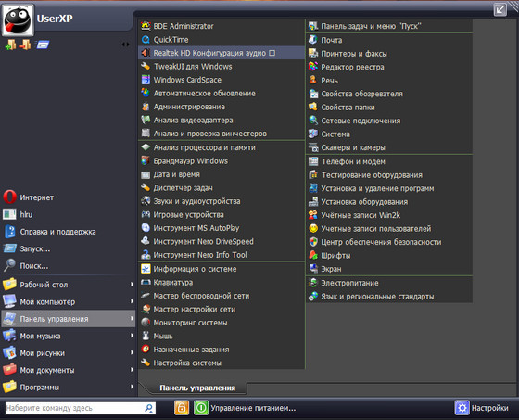The height and width of the screenshot is (420, 519).
Task: Expand the Мои документы submenu arrow
Action: (x=132, y=369)
